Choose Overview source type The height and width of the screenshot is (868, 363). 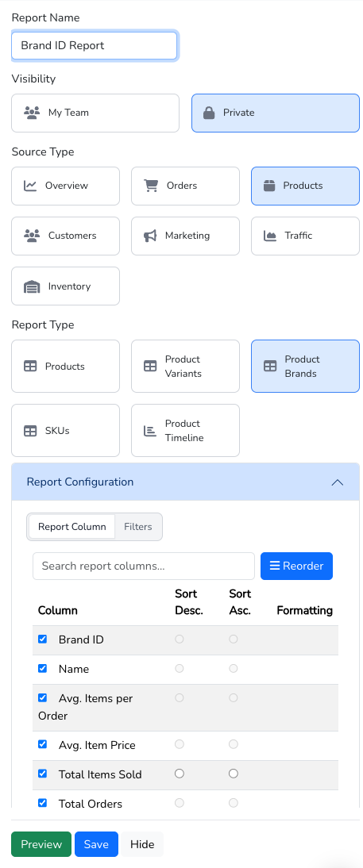(x=65, y=186)
